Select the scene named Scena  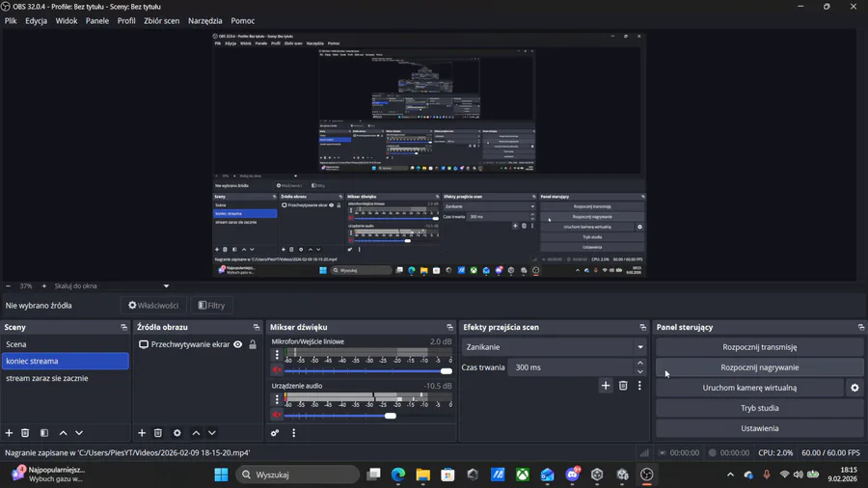pyautogui.click(x=66, y=344)
